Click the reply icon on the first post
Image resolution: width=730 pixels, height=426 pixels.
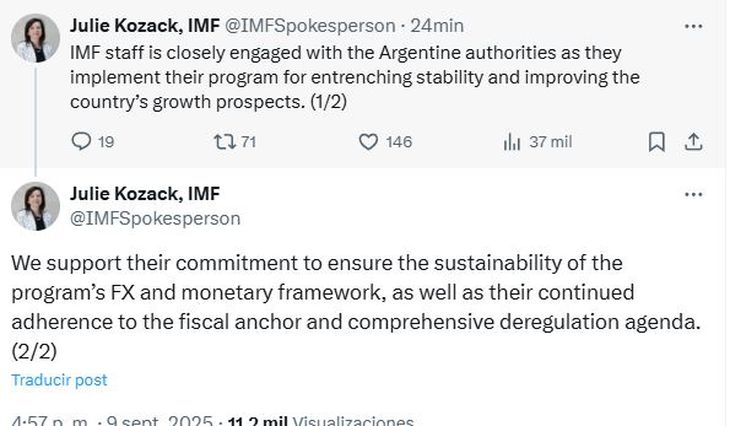tap(82, 142)
